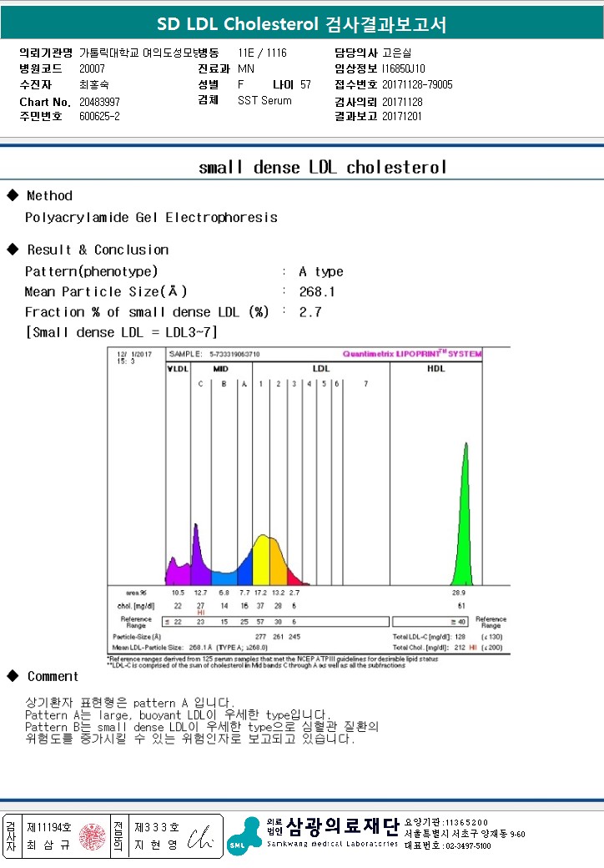Click the '삼광의료재단' foundation name
The width and height of the screenshot is (604, 868).
(x=342, y=827)
